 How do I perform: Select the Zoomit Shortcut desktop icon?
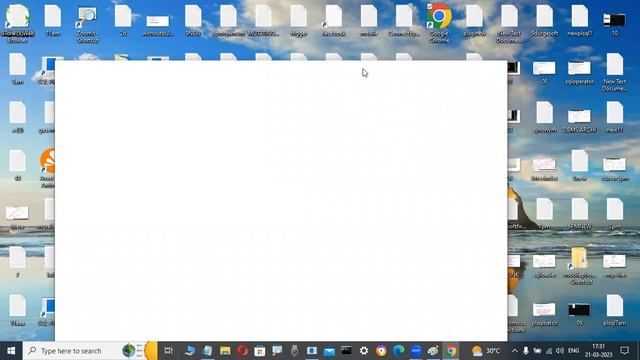point(87,24)
